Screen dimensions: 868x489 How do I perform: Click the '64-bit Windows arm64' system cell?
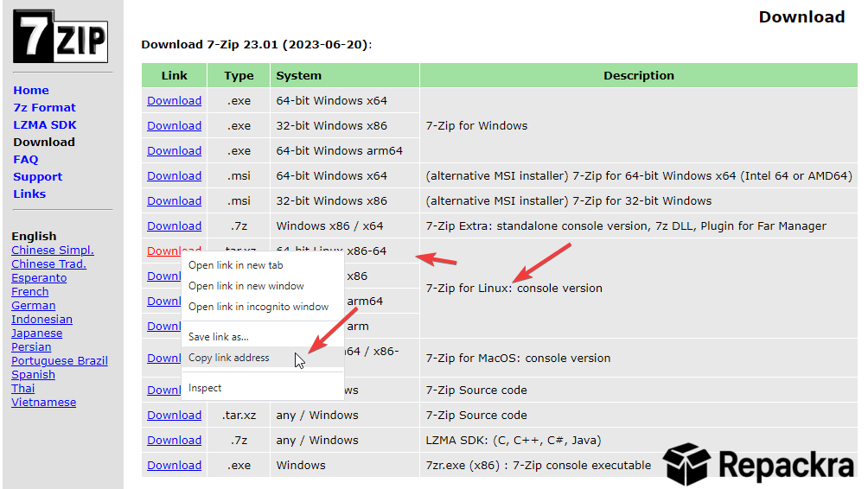tap(345, 150)
